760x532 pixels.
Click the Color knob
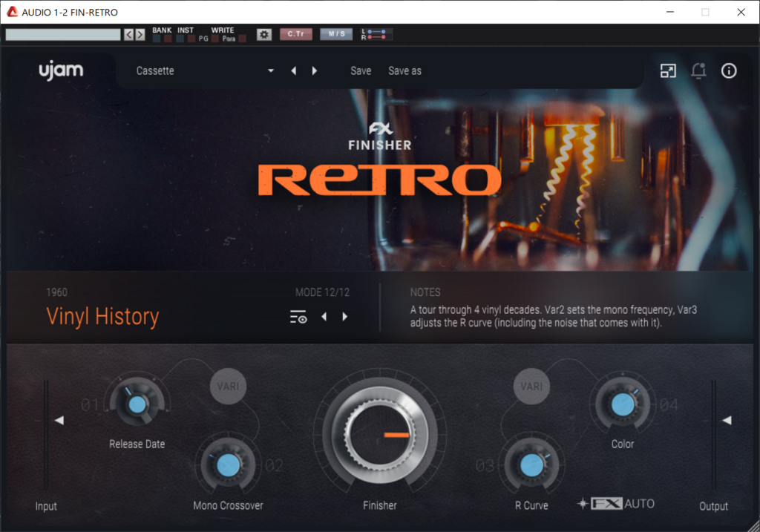pos(623,404)
